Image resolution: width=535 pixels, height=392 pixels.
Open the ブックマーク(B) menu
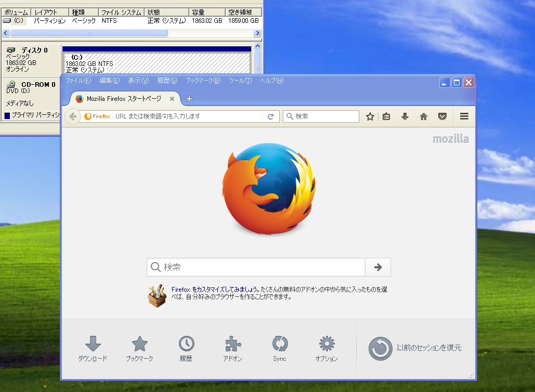(x=203, y=81)
